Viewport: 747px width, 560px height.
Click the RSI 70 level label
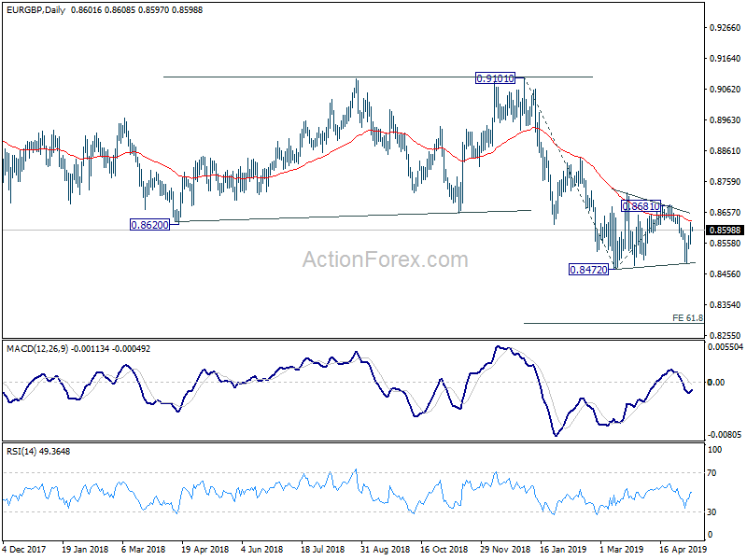coord(712,473)
